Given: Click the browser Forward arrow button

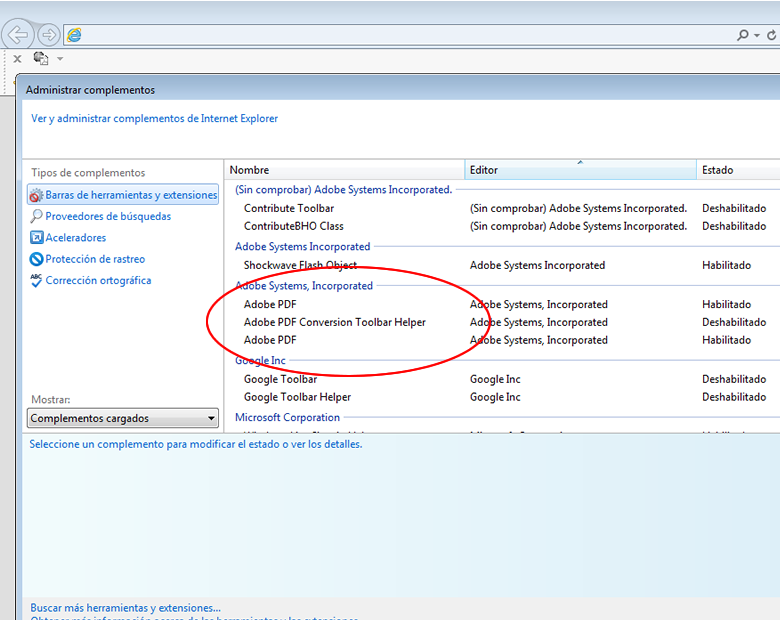Looking at the screenshot, I should coord(48,35).
